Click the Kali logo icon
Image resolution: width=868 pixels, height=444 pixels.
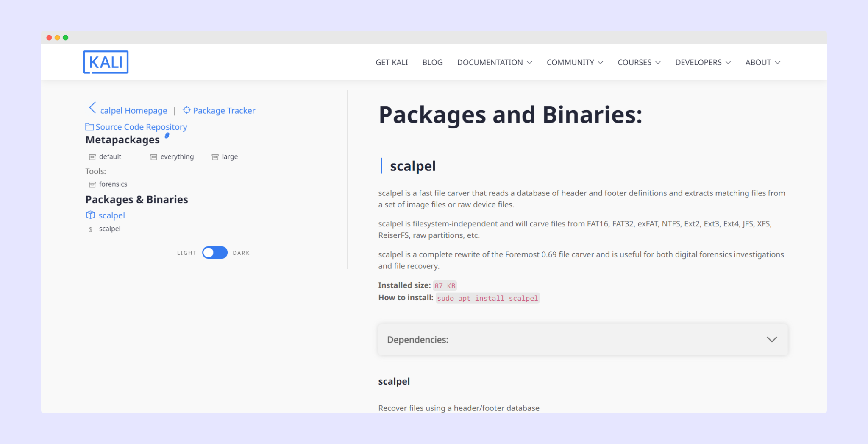(x=106, y=62)
